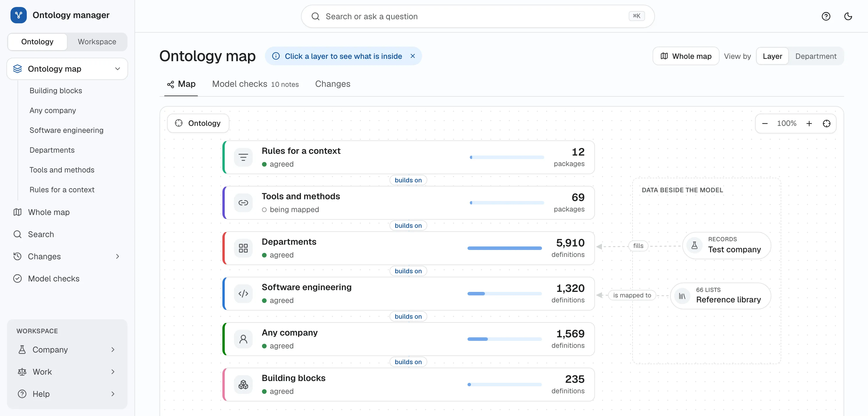Open Search in the sidebar
Image resolution: width=868 pixels, height=416 pixels.
(68, 234)
